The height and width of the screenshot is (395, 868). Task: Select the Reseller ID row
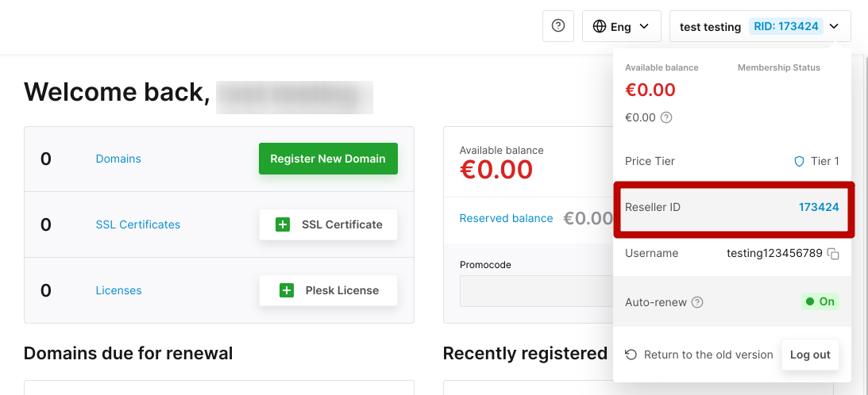(732, 208)
